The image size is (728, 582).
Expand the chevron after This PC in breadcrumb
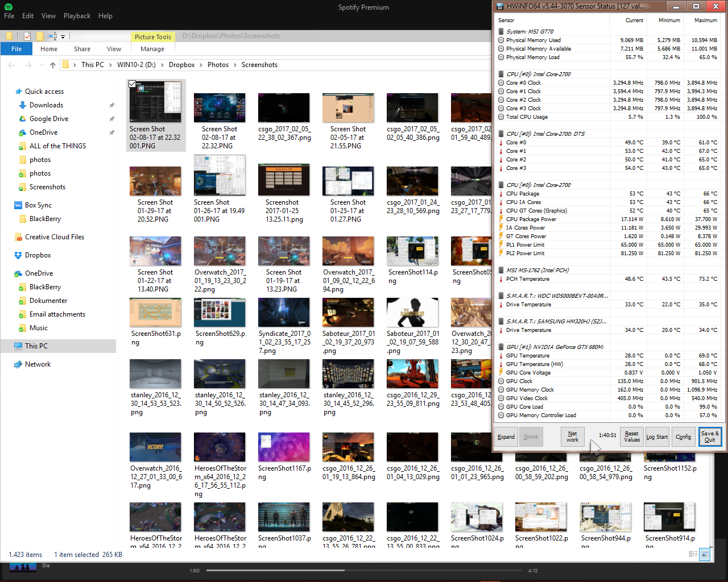(x=111, y=65)
